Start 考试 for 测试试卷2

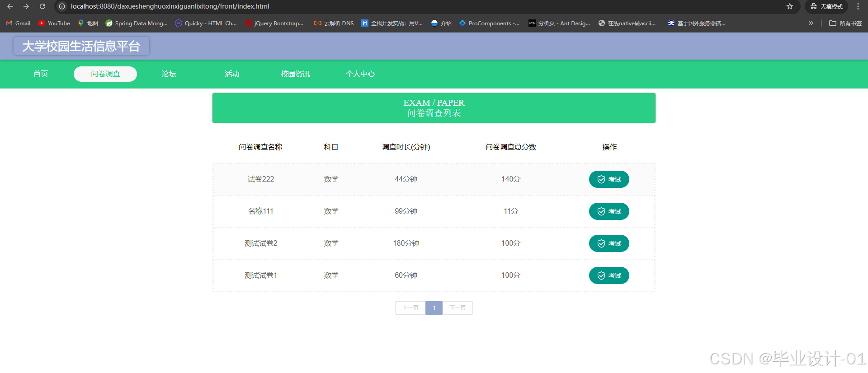coord(609,243)
